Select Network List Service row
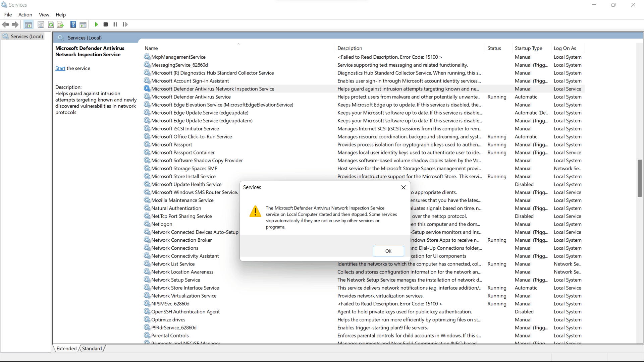644x362 pixels. point(364,264)
